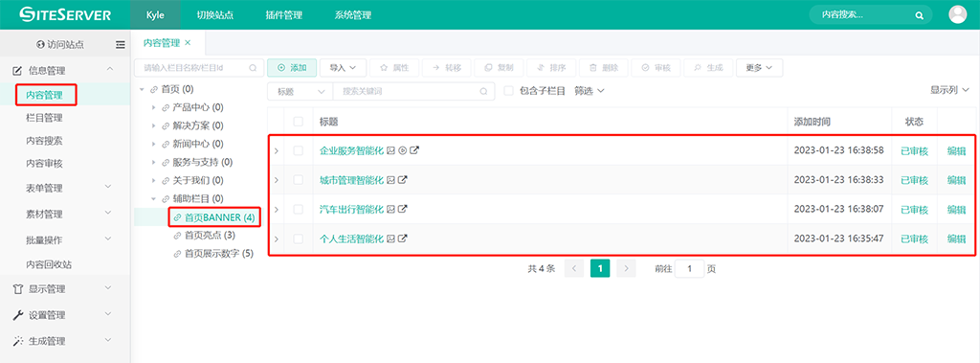Open 插件管理 in top navigation
Image resolution: width=980 pixels, height=363 pixels.
coord(283,15)
